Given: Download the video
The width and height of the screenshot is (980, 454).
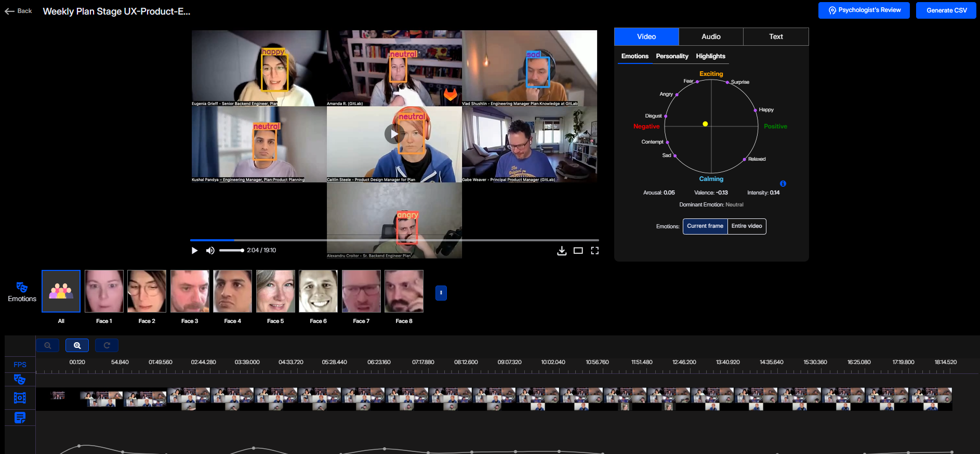Looking at the screenshot, I should (x=562, y=251).
